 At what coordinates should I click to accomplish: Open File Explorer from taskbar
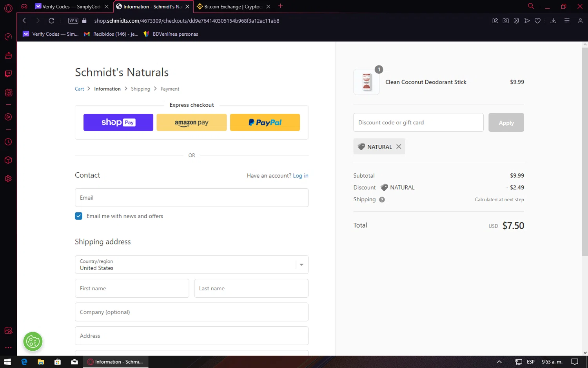(x=41, y=362)
